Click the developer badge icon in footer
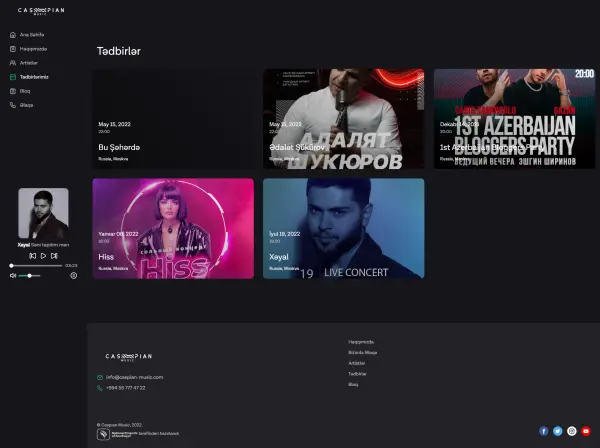The image size is (600, 448). coord(103,434)
